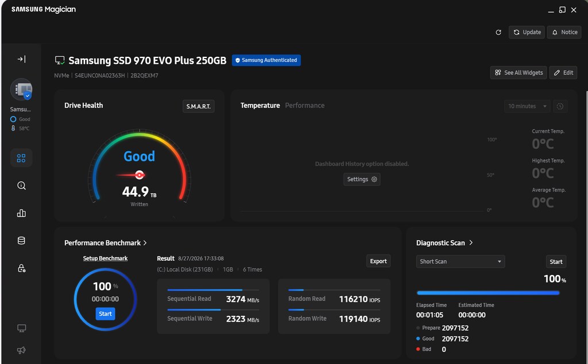Click Settings button in temperature panel
Image resolution: width=588 pixels, height=364 pixels.
pyautogui.click(x=362, y=179)
